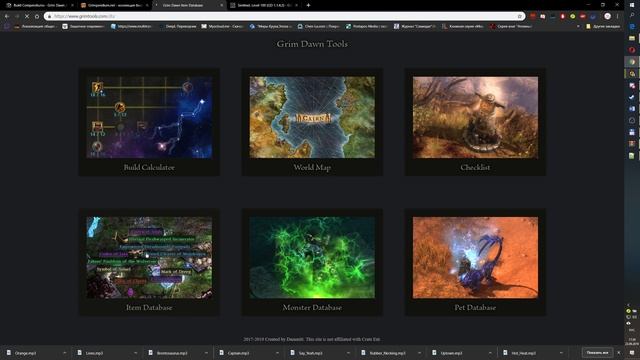The width and height of the screenshot is (640, 360).
Task: Open the multitran bookmark
Action: [x=131, y=26]
